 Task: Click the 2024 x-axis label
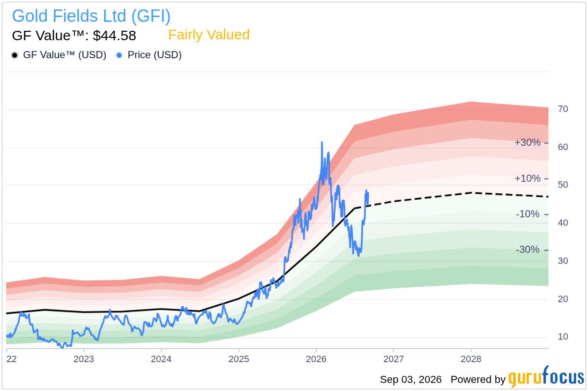161,359
